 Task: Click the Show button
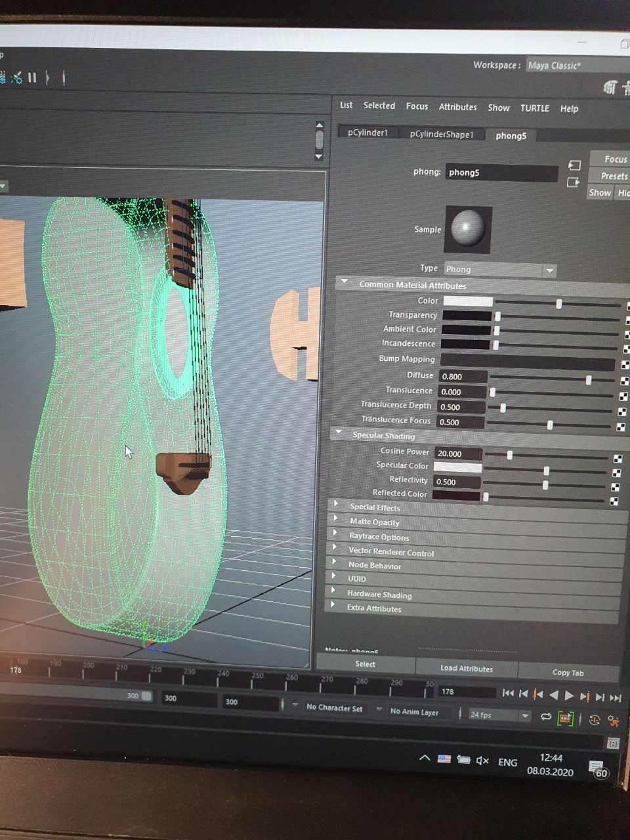point(600,192)
